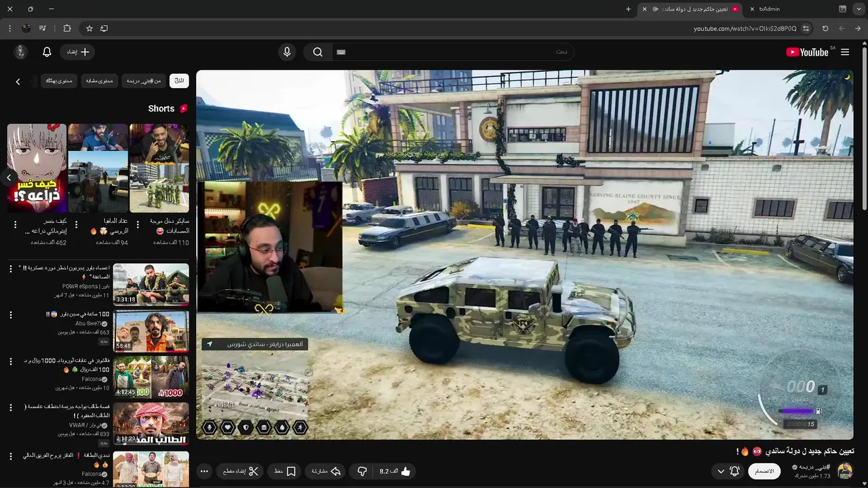Open the 4:12:45 Falcons video thumbnail

click(151, 377)
